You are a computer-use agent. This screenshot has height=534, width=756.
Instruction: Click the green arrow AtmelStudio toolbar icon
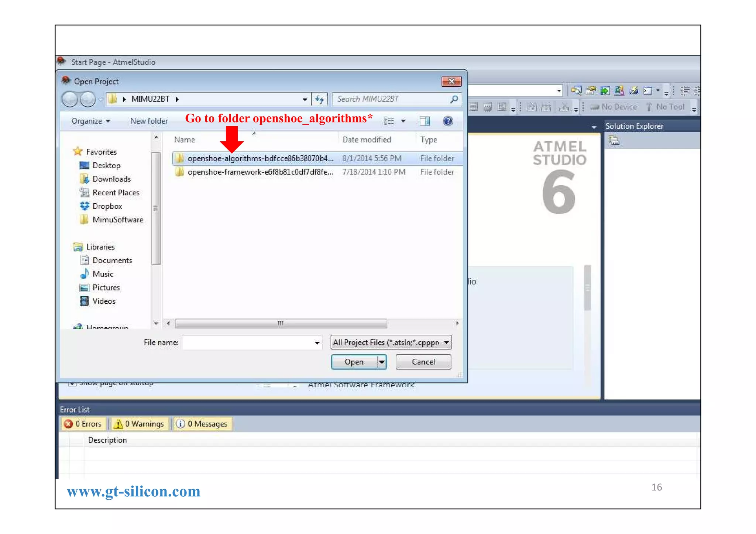coord(605,90)
